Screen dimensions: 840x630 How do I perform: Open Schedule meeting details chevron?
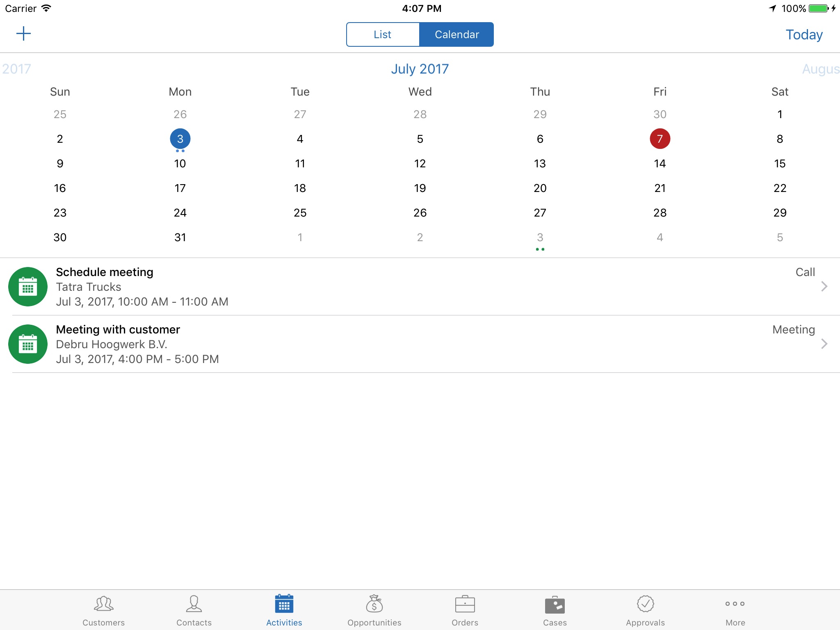(824, 286)
